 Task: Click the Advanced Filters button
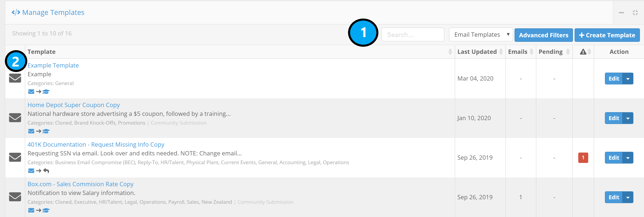pos(543,35)
